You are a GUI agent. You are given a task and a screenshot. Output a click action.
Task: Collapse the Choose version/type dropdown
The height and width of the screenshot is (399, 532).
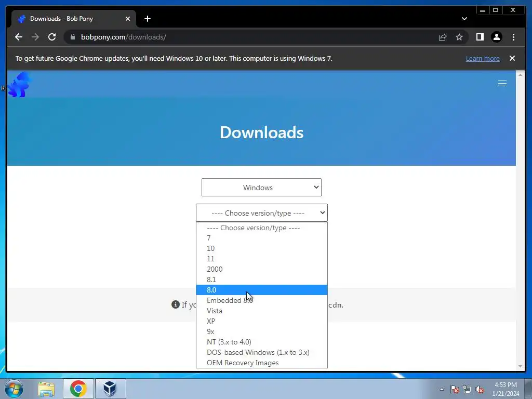coord(262,213)
